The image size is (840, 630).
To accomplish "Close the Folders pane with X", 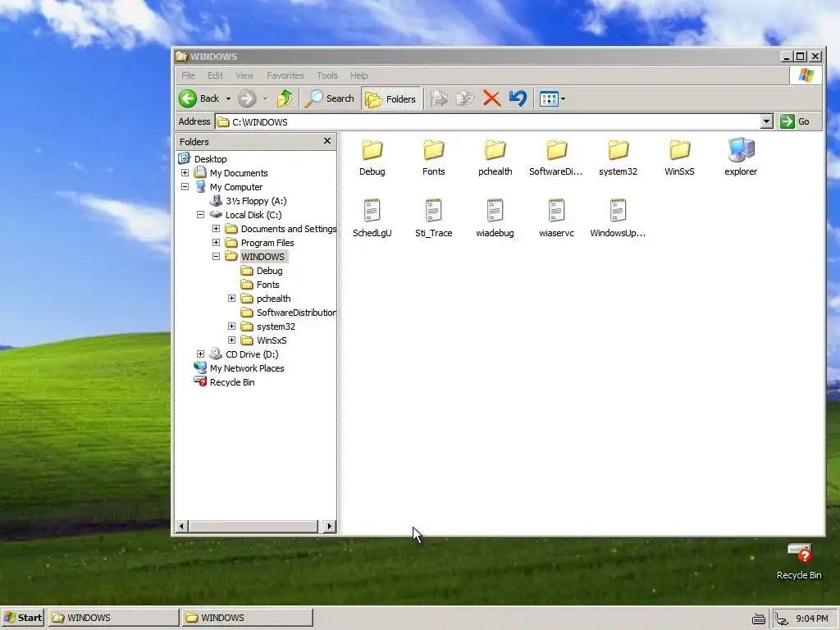I will tap(327, 141).
